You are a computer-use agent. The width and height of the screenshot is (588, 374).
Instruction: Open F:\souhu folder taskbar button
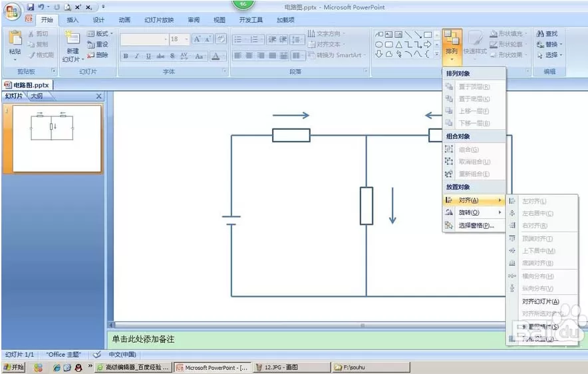[x=370, y=367]
